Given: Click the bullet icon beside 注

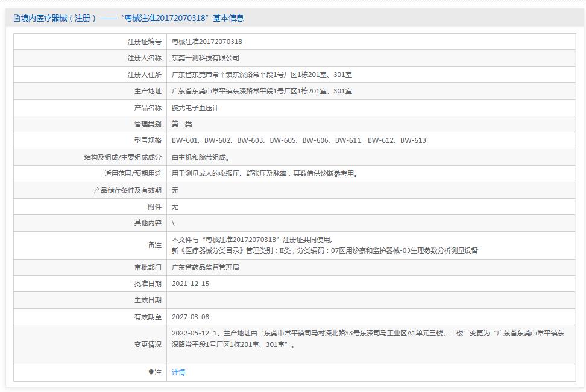Looking at the screenshot, I should pyautogui.click(x=151, y=373).
